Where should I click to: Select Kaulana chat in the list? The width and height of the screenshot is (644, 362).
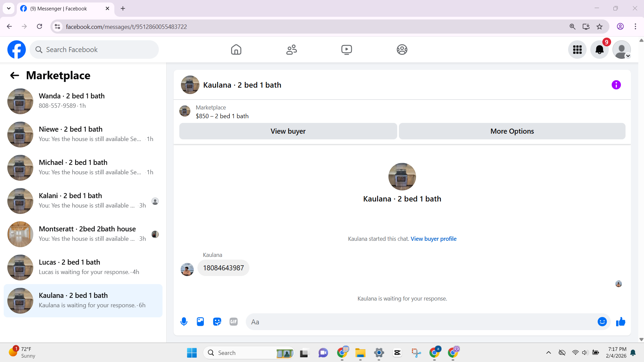click(83, 301)
